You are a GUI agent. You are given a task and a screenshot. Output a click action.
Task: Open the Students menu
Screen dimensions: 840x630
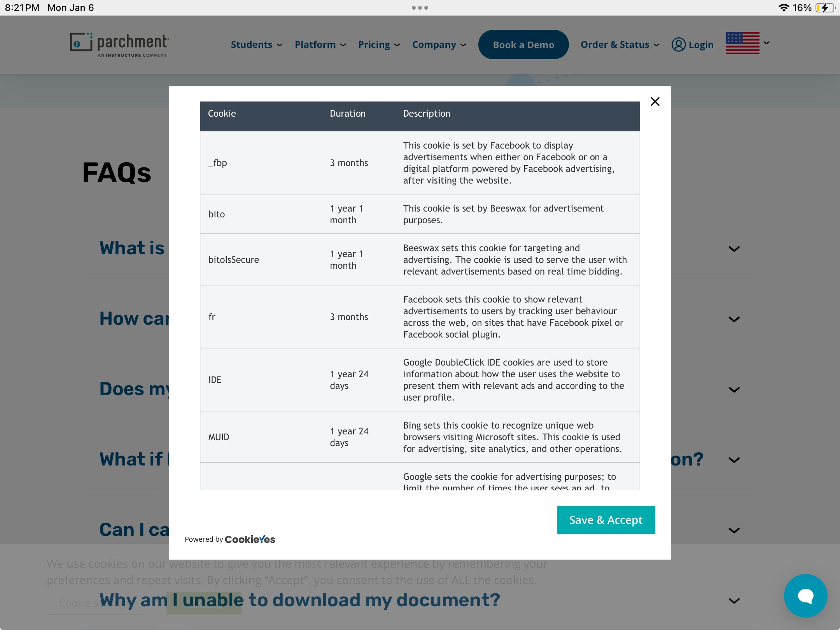tap(257, 45)
